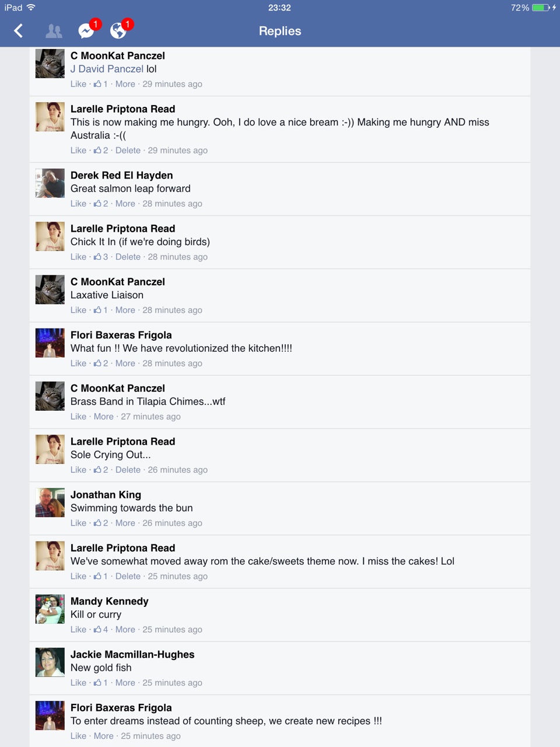This screenshot has width=560, height=747.
Task: Tap thumbs-up count on "Chick It In" comment
Action: coord(101,257)
